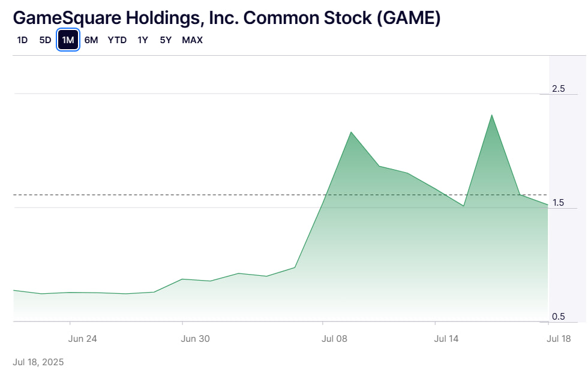Screen dimensions: 588x382
Task: Click the highest peak of the price chart
Action: [491, 115]
